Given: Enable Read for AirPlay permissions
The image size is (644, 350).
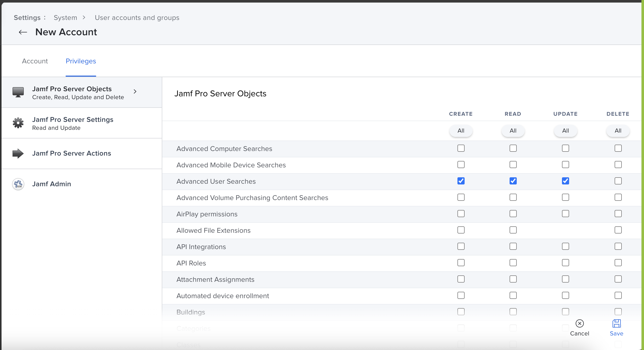Looking at the screenshot, I should [x=513, y=214].
